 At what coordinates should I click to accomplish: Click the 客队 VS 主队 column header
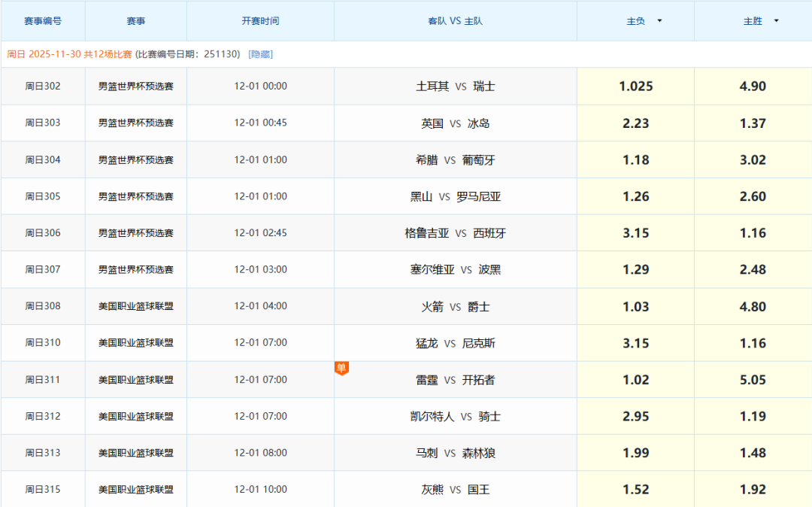tap(455, 21)
